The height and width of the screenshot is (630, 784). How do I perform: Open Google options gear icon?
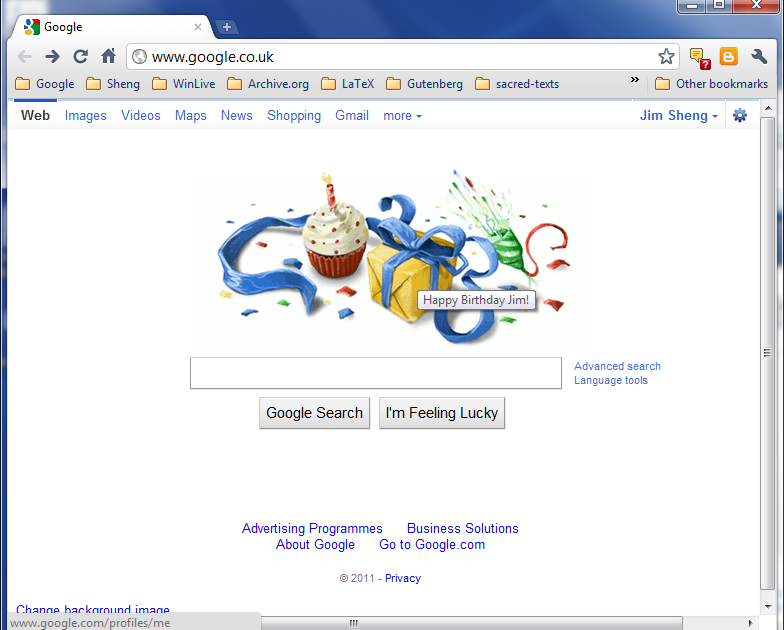pyautogui.click(x=740, y=116)
